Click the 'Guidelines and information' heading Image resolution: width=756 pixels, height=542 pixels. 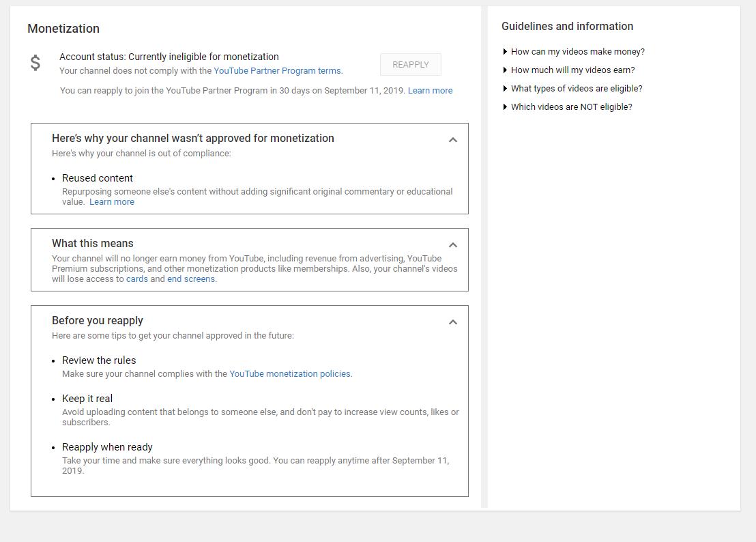pyautogui.click(x=568, y=27)
